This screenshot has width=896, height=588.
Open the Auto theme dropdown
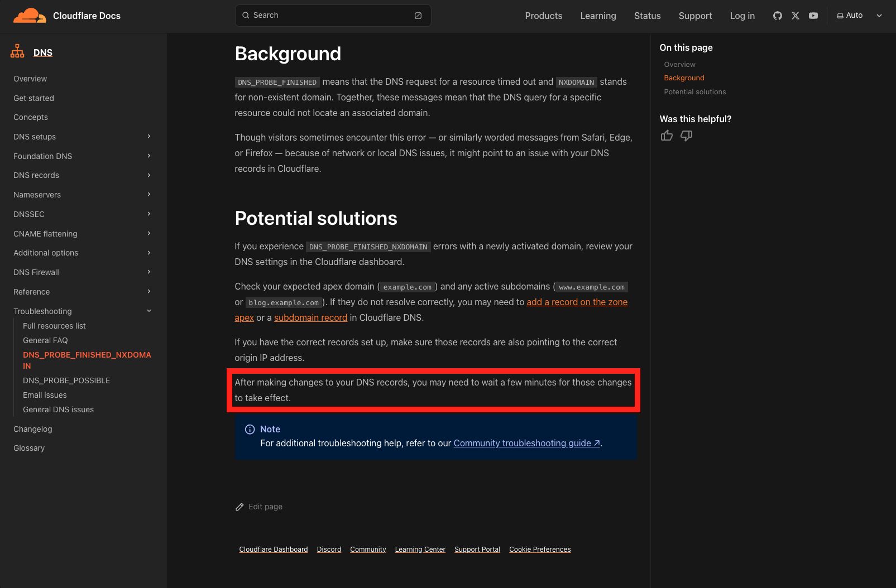tap(860, 16)
